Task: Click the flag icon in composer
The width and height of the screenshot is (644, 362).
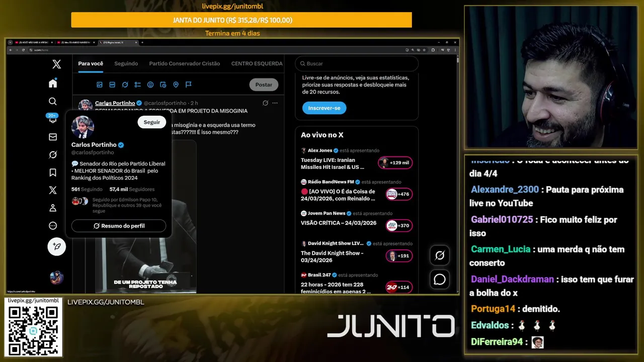Action: pos(188,84)
